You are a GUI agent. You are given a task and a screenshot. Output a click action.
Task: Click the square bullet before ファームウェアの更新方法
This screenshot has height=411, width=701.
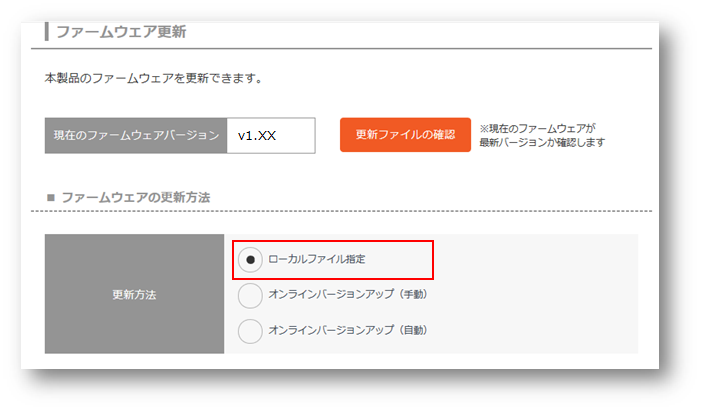(x=50, y=198)
